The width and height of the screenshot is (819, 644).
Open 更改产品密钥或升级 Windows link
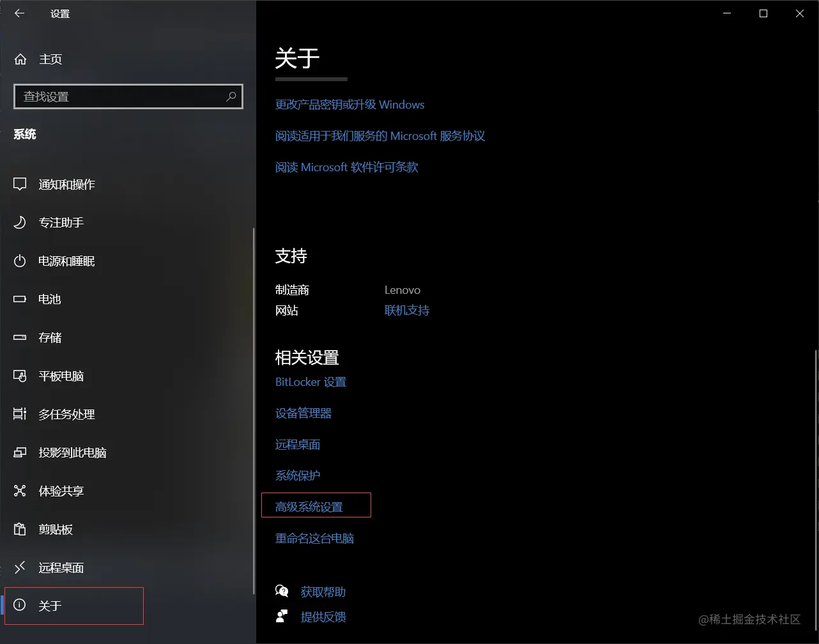pyautogui.click(x=350, y=105)
